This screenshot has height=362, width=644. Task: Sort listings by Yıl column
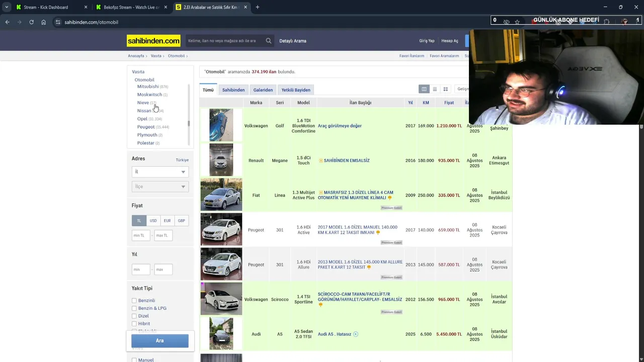point(411,103)
